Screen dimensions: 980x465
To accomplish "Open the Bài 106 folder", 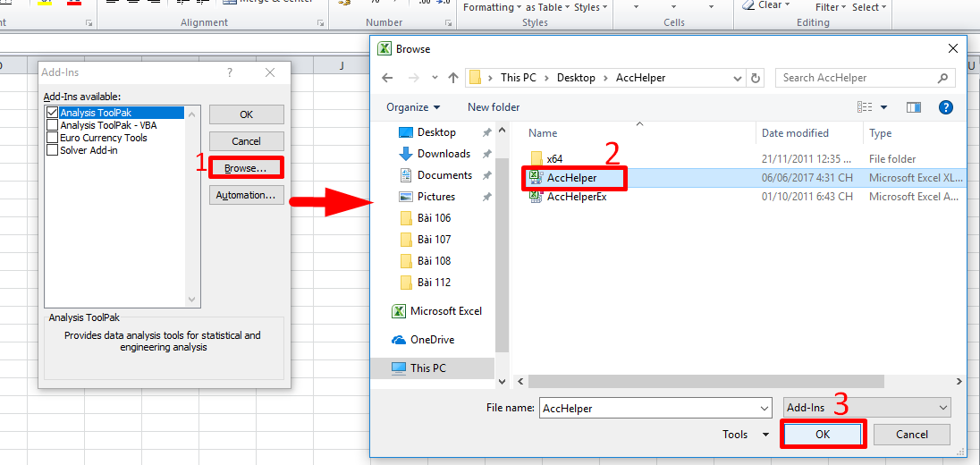I will pos(434,218).
